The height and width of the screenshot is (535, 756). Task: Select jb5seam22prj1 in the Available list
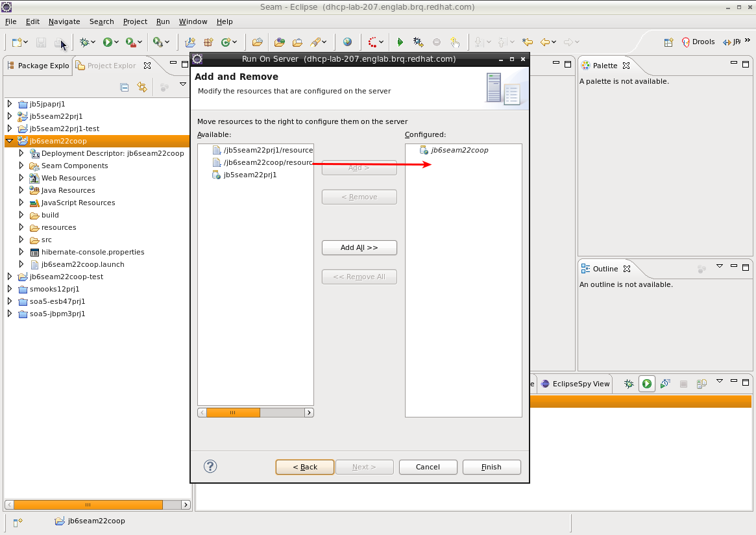coord(250,175)
